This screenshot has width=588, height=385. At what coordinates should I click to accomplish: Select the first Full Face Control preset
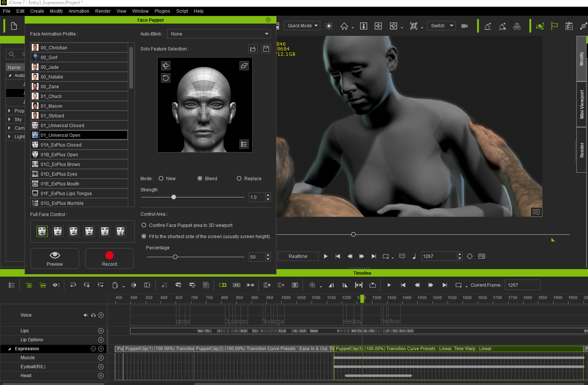coord(42,231)
